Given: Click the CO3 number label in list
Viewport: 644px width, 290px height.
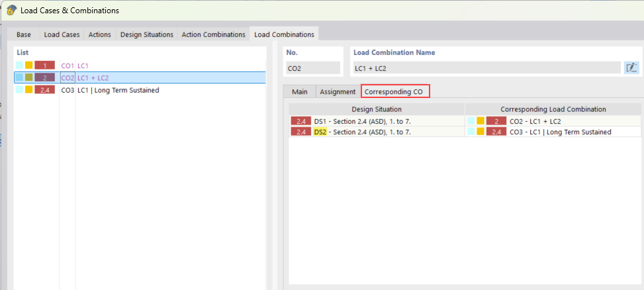Looking at the screenshot, I should click(x=68, y=90).
